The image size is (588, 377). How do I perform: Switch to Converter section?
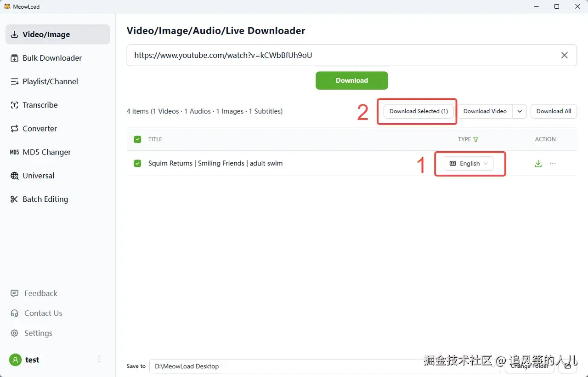pyautogui.click(x=57, y=128)
